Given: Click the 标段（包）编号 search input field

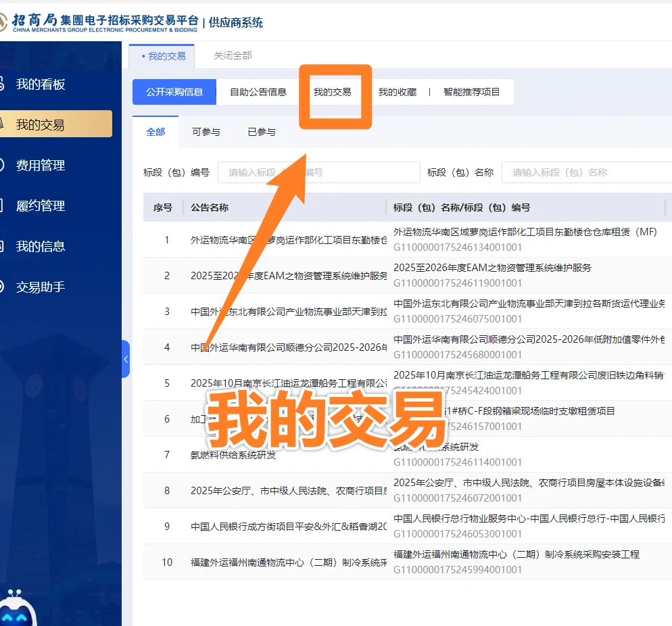Looking at the screenshot, I should 318,172.
